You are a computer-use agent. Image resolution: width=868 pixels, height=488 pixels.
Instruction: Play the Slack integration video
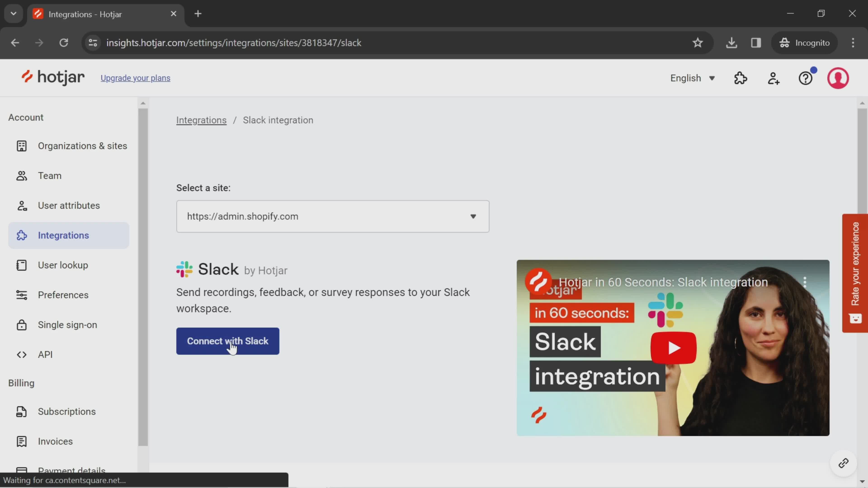672,348
